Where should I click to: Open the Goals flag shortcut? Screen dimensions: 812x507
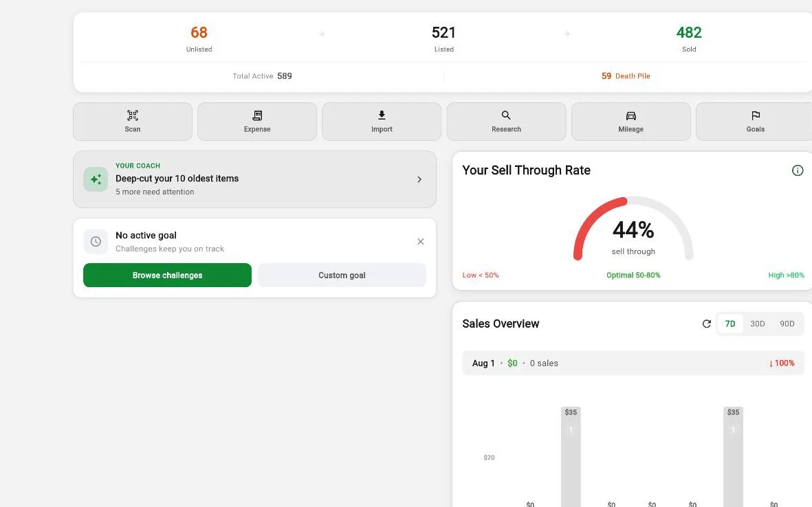click(x=755, y=122)
